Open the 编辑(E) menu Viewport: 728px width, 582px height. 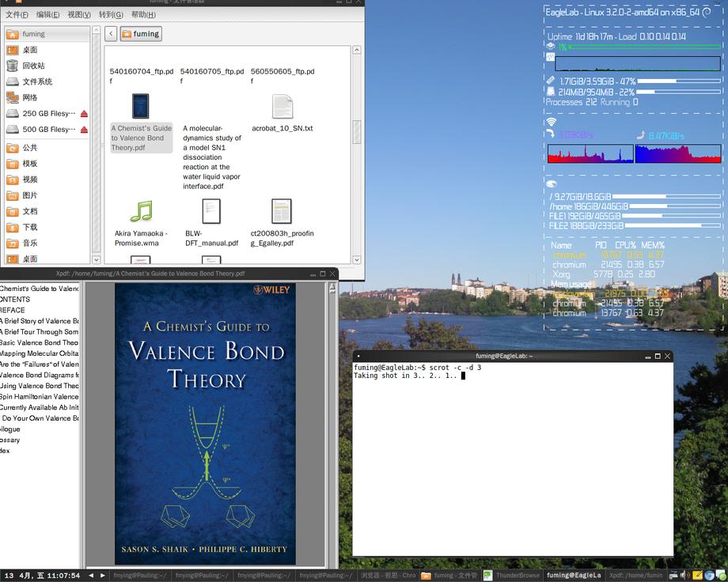click(x=47, y=14)
